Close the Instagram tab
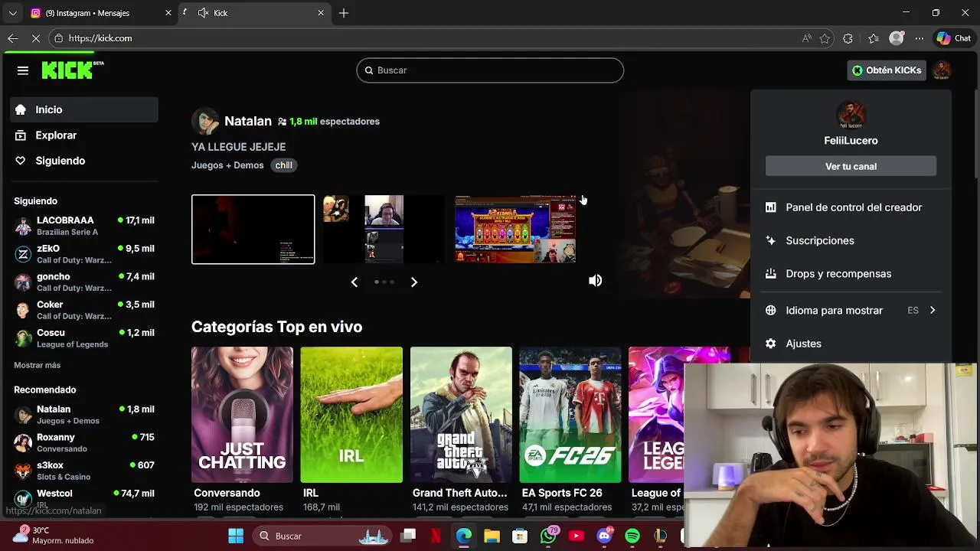Screen dimensions: 980x551 [168, 13]
